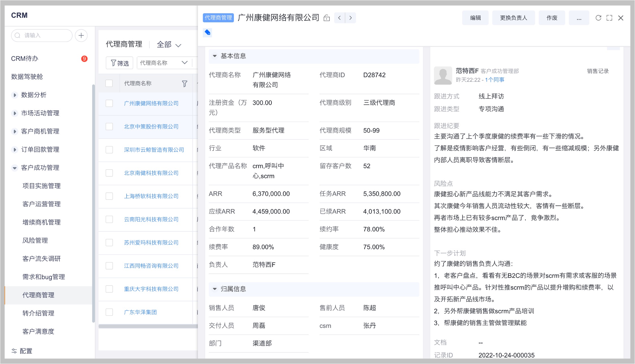Click the 请输入 search input field
This screenshot has width=635, height=364.
click(42, 36)
